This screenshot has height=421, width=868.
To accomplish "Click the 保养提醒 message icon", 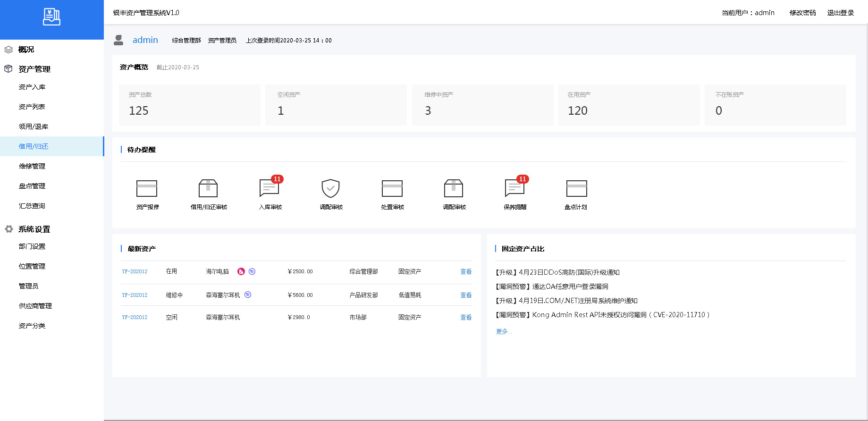I will pyautogui.click(x=514, y=188).
